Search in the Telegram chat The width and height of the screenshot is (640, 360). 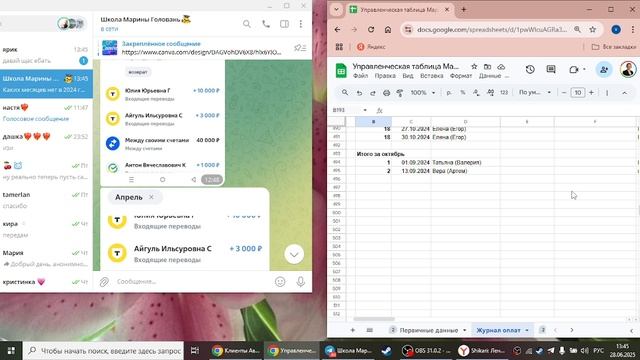coord(247,24)
